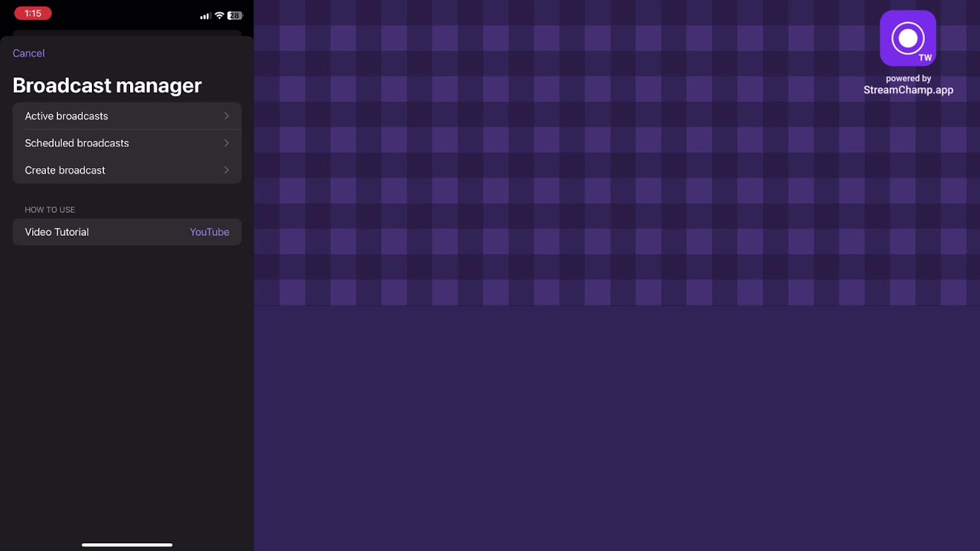This screenshot has width=980, height=551.
Task: Click the HOW TO USE section label
Action: [50, 210]
